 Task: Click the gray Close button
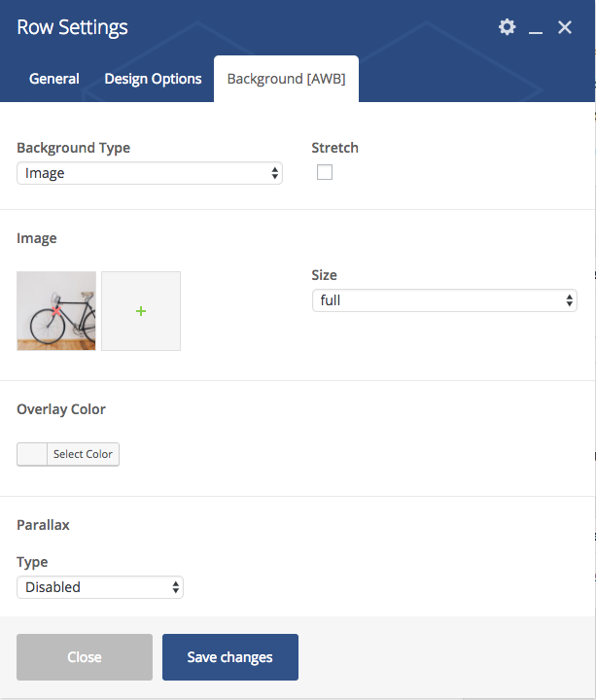coord(85,657)
